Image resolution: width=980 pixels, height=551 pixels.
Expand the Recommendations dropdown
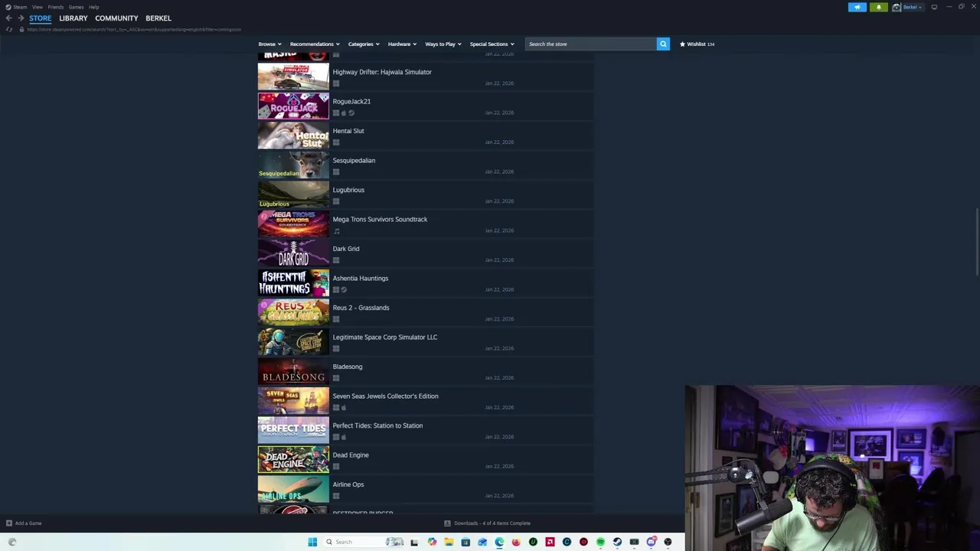[x=315, y=44]
